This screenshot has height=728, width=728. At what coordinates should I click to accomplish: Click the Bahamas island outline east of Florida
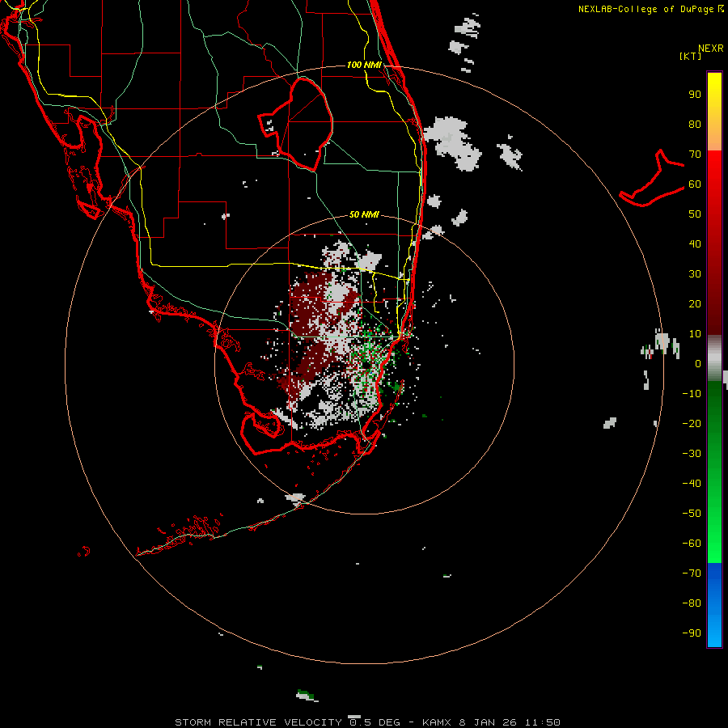tap(652, 179)
